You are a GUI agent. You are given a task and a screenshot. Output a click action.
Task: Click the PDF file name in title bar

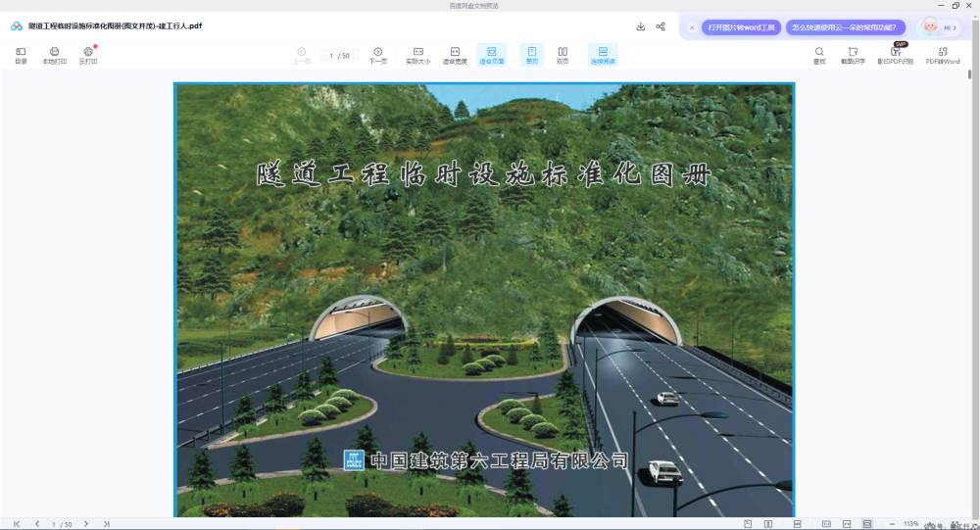click(x=115, y=26)
